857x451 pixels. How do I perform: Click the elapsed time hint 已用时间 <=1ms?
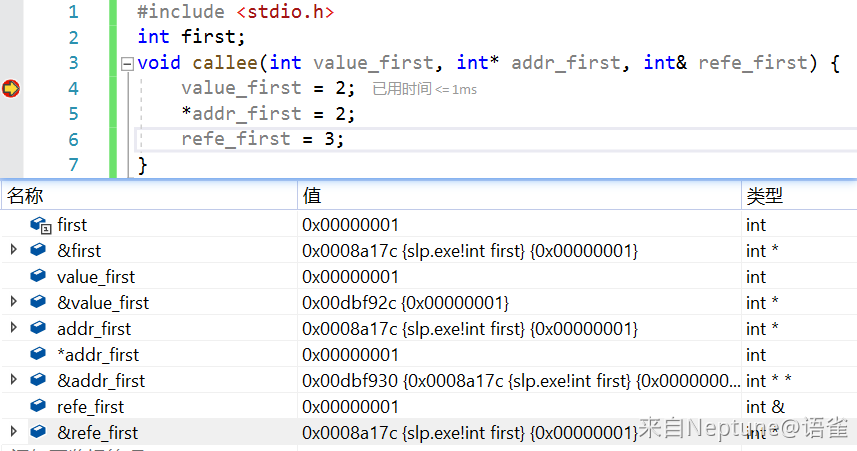(x=425, y=89)
